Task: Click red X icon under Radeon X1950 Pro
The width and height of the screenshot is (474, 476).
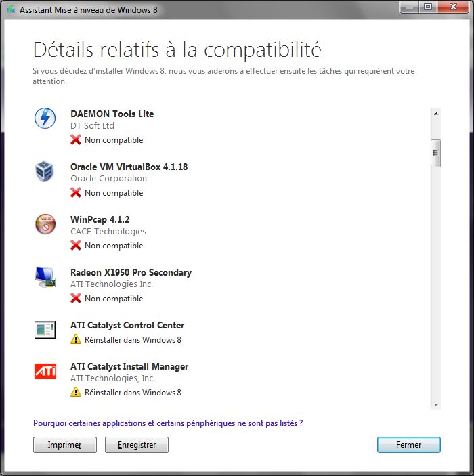Action: point(76,298)
